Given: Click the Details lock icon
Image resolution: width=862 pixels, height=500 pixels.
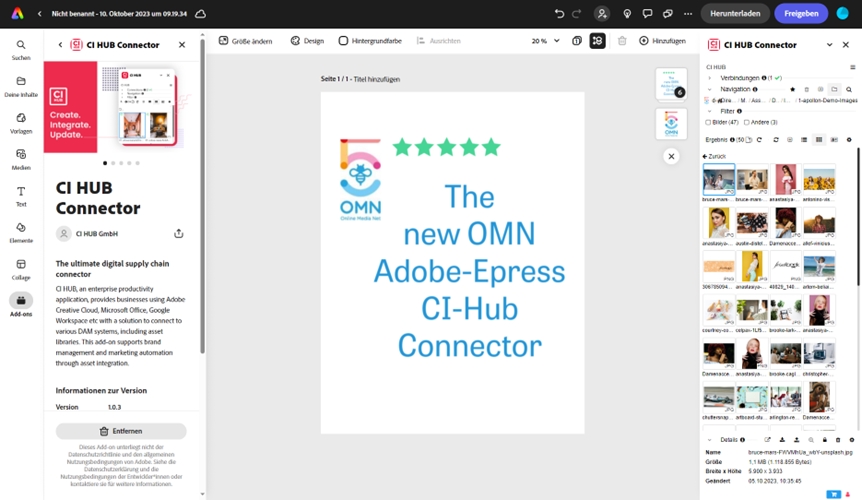Looking at the screenshot, I should [824, 440].
